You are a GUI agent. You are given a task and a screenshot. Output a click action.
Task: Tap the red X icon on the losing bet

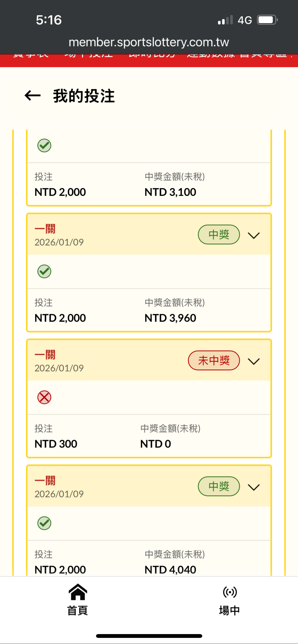[44, 397]
